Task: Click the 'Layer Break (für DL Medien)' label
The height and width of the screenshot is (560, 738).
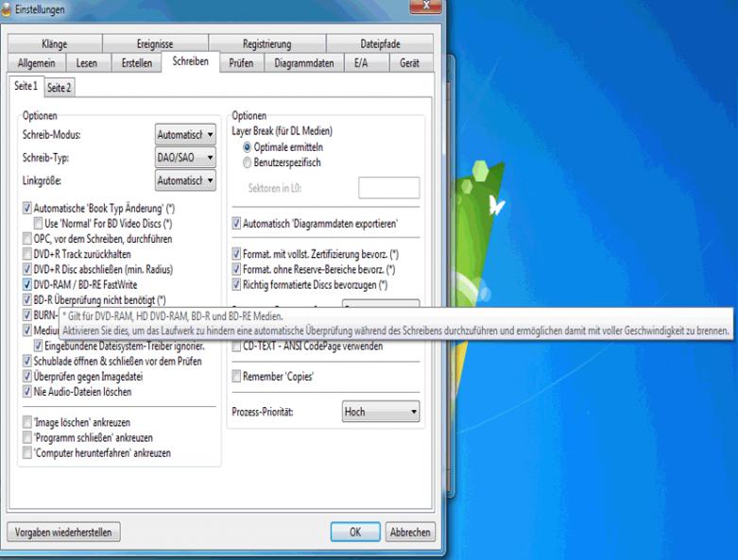Action: pos(282,130)
